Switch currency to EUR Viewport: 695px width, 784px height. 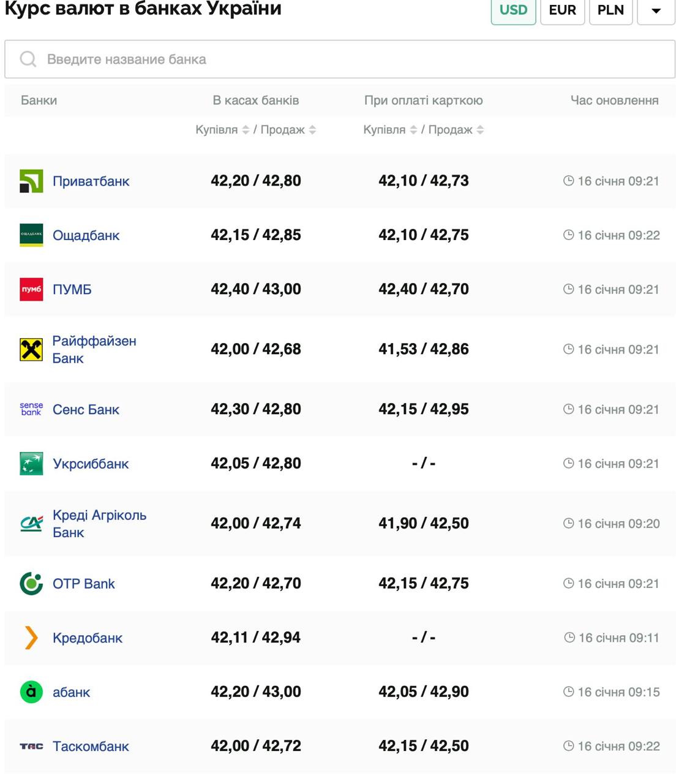click(562, 10)
